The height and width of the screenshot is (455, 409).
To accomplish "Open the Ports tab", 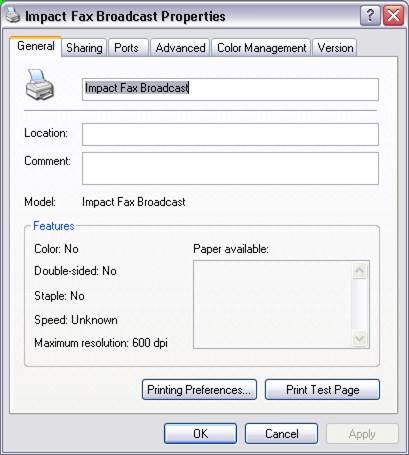I will pyautogui.click(x=126, y=48).
